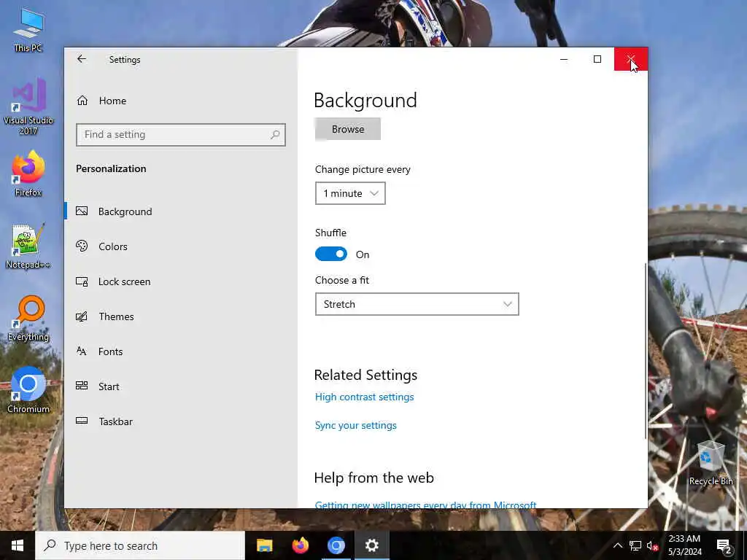Click the Settings page vertical scrollbar
Viewport: 747px width, 560px height.
coord(646,351)
